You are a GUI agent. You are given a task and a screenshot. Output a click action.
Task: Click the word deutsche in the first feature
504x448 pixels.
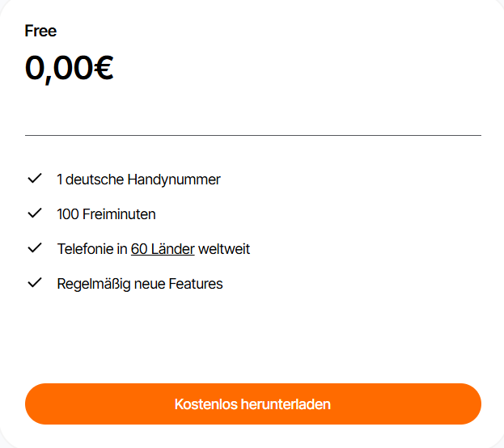[95, 180]
